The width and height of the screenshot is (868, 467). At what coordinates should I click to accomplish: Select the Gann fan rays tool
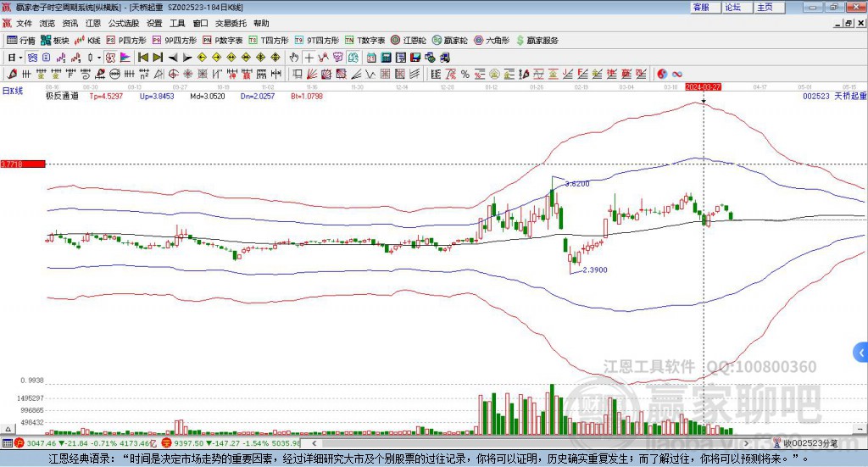point(312,74)
